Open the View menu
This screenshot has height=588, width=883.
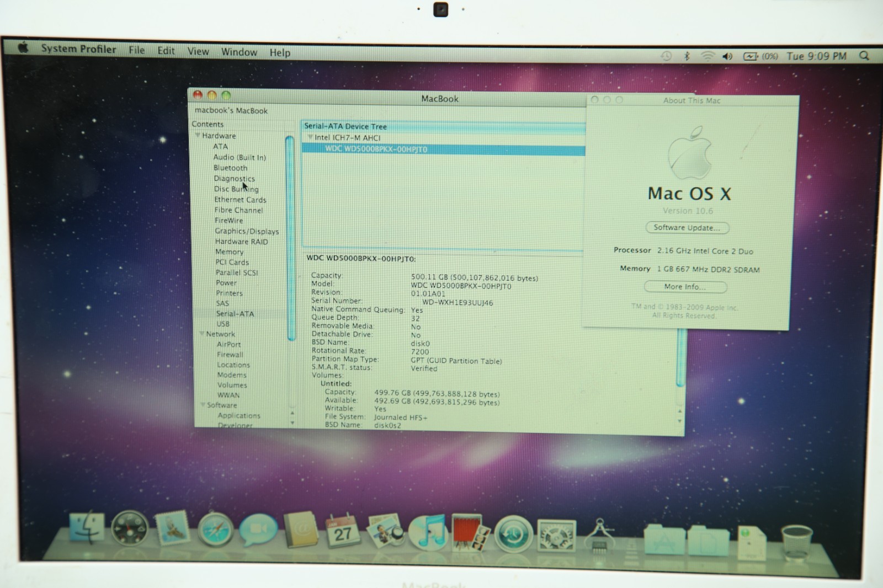pyautogui.click(x=198, y=52)
